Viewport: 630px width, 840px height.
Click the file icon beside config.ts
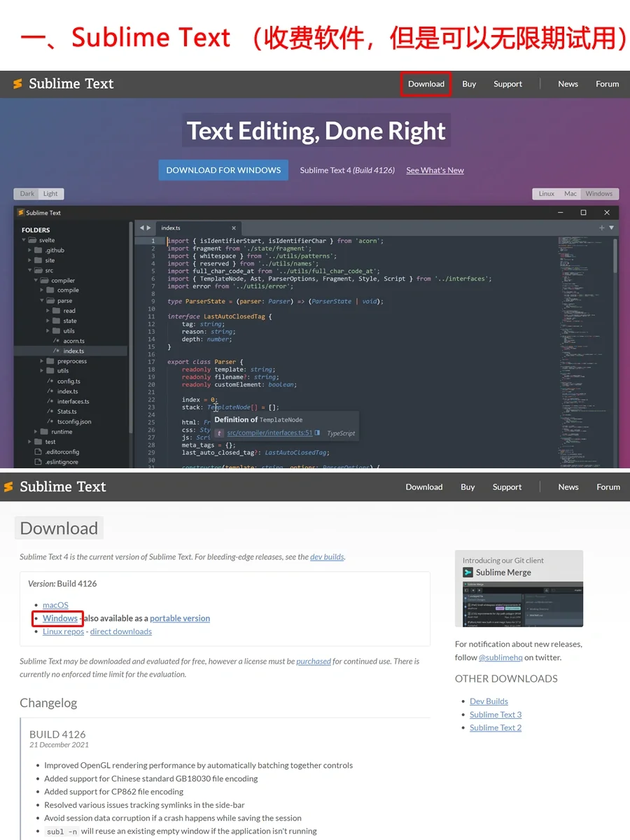(50, 381)
